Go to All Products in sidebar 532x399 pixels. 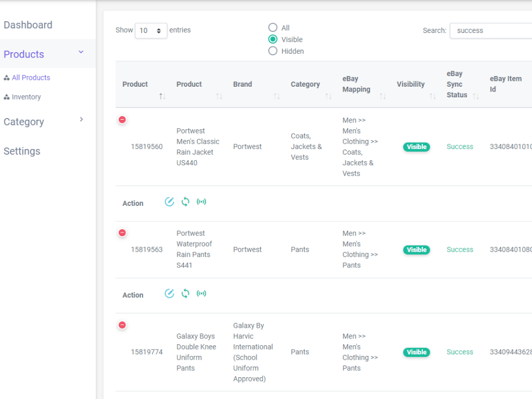[31, 78]
